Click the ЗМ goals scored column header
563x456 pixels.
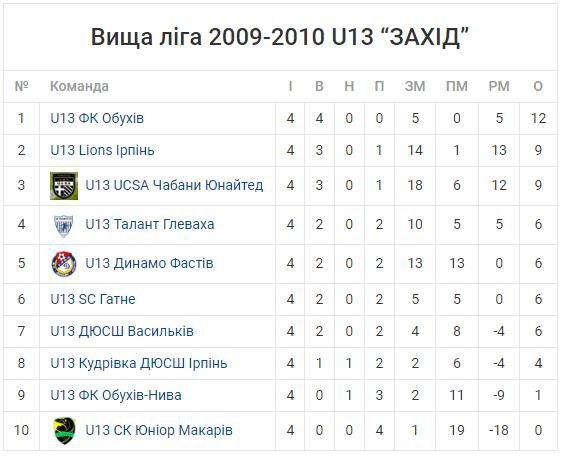[415, 86]
